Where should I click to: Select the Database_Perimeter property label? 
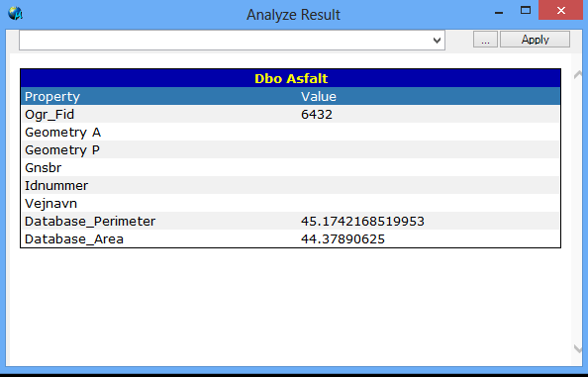coord(90,221)
